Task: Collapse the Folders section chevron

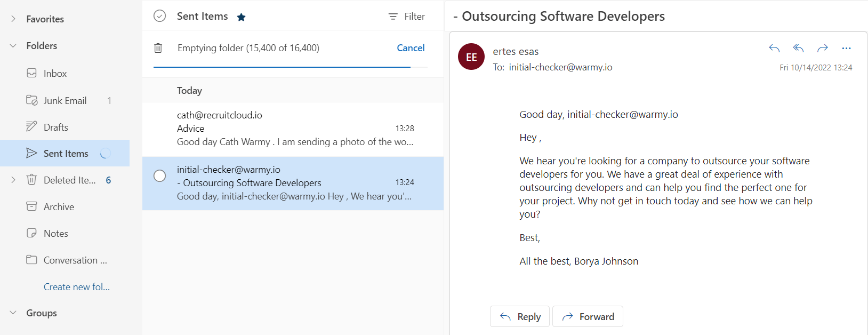Action: (13, 46)
